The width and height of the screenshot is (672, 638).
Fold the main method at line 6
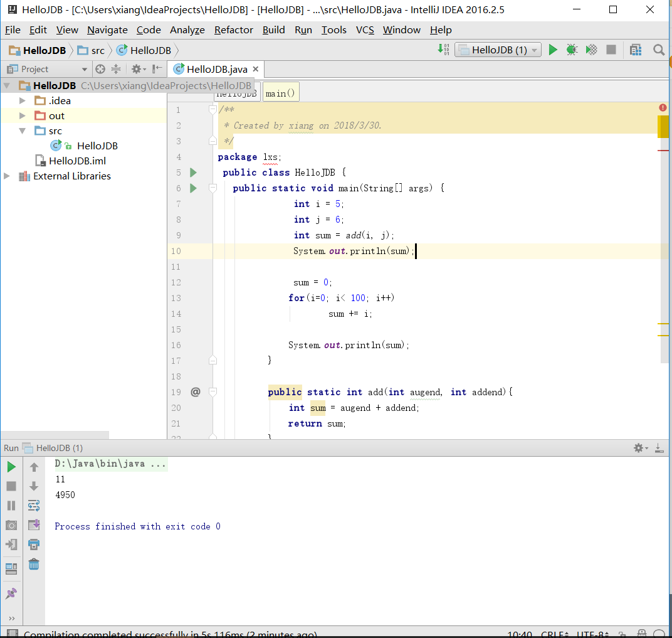coord(213,188)
